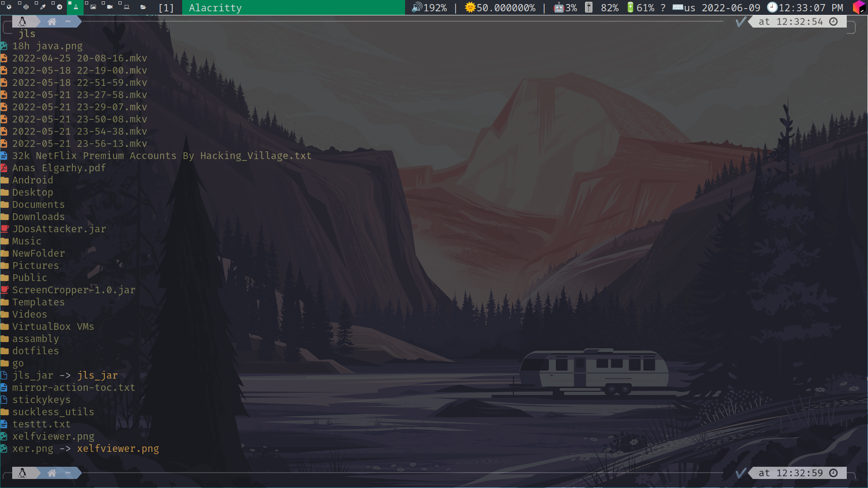Screen dimensions: 868x488
Task: Switch to the image workspace tag
Action: pos(93,7)
